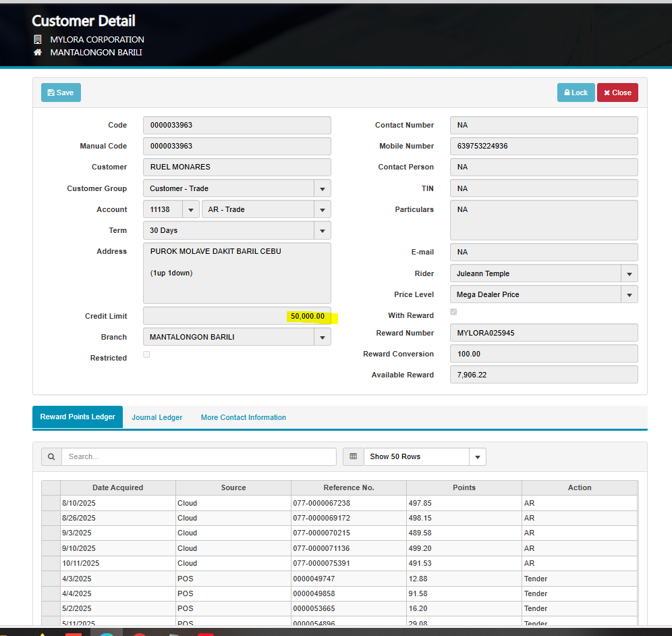Open the More Contact Information tab
Image resolution: width=672 pixels, height=636 pixels.
243,417
